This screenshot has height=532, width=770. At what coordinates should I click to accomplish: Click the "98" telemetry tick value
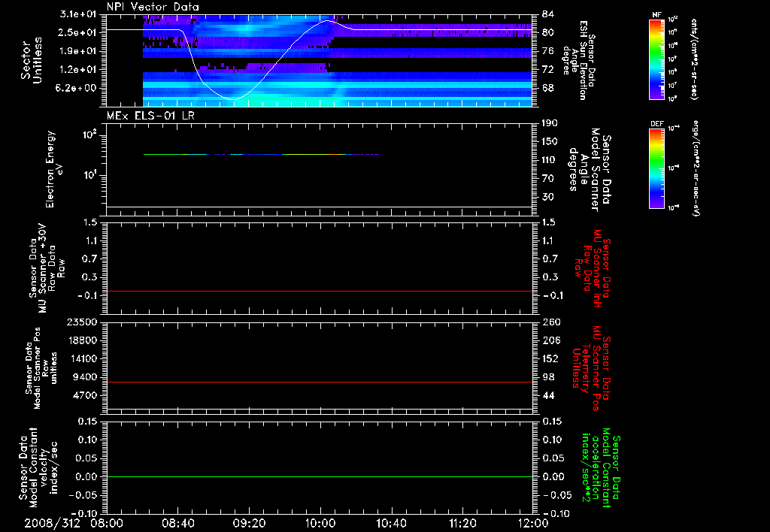coord(548,377)
